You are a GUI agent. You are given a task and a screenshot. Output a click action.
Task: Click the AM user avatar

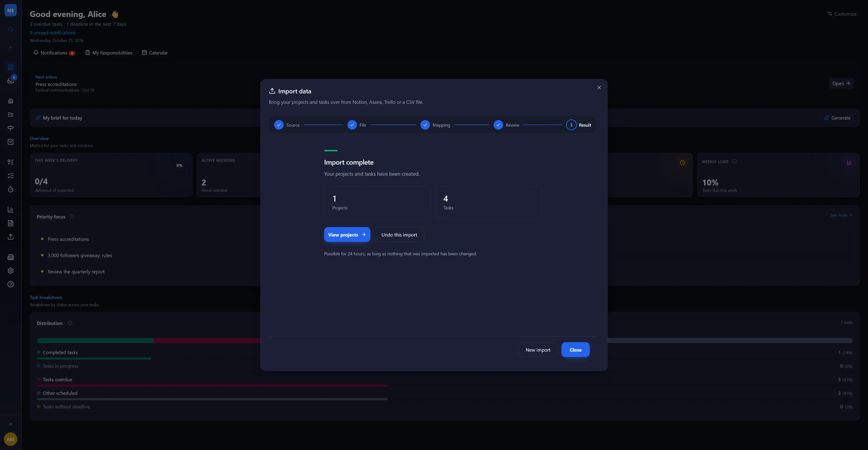pos(10,439)
